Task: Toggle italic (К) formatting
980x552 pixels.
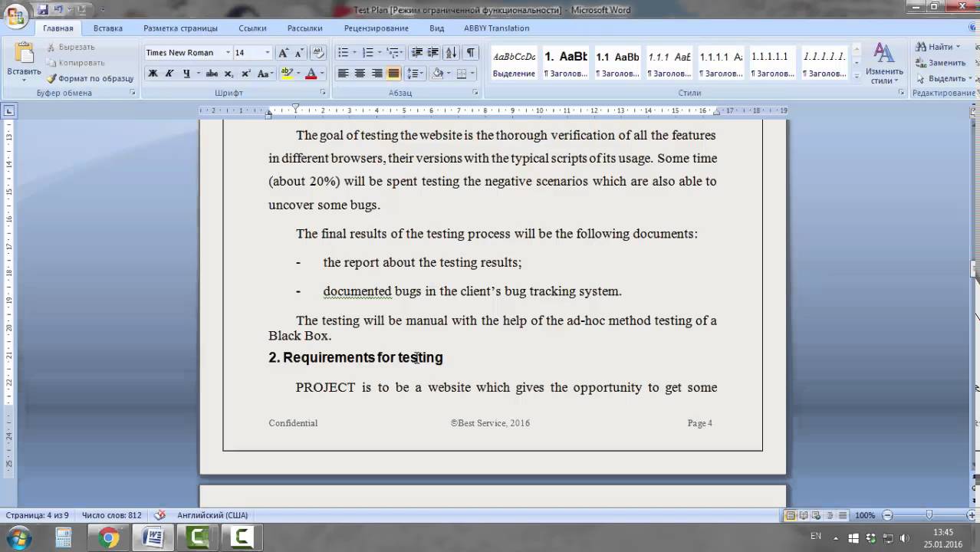Action: (x=169, y=74)
